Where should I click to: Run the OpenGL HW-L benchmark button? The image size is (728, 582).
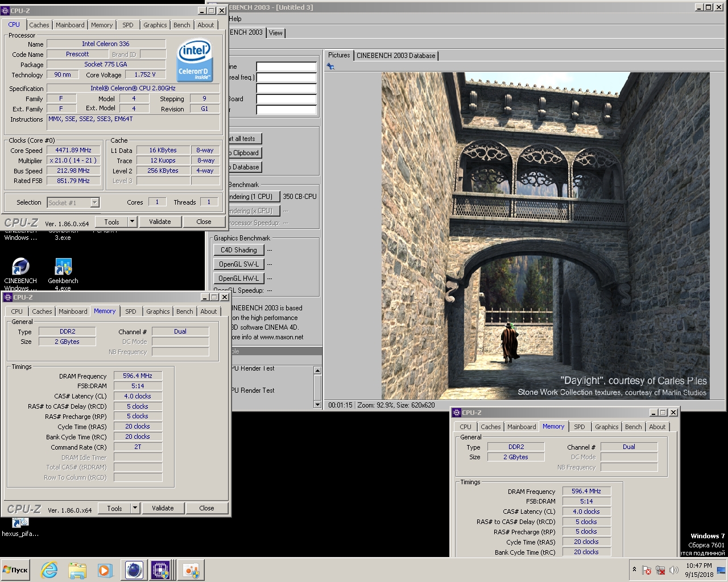[x=239, y=278]
